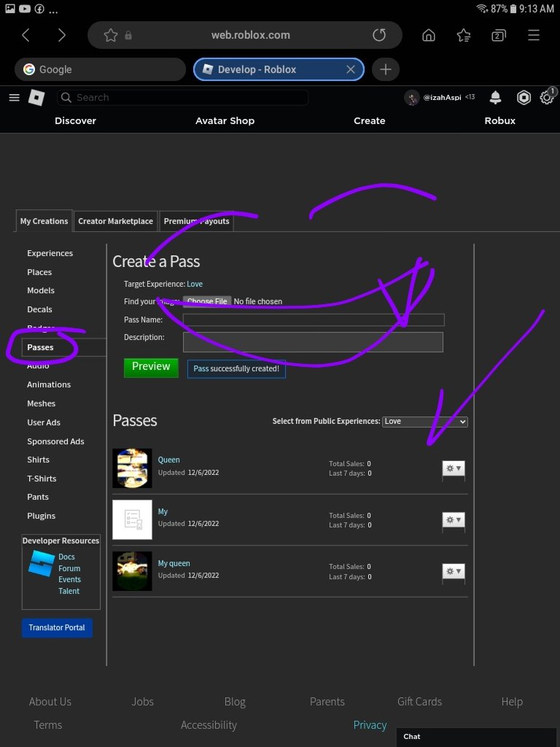Go forward with the browser forward arrow

click(61, 35)
